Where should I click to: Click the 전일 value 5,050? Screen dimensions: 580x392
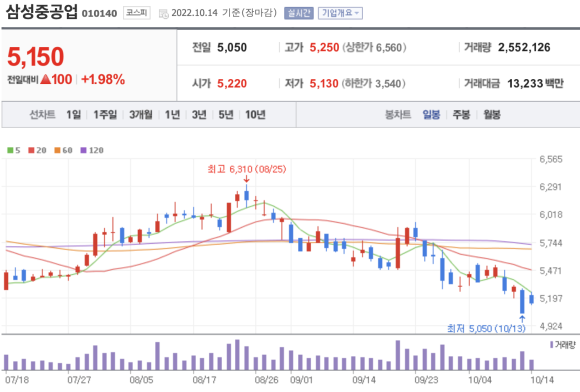pyautogui.click(x=232, y=47)
